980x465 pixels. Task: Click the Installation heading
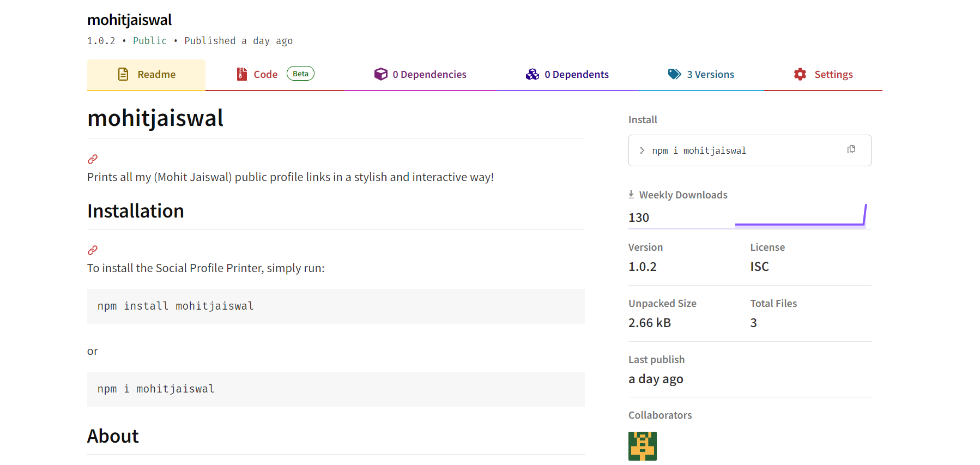pos(136,211)
